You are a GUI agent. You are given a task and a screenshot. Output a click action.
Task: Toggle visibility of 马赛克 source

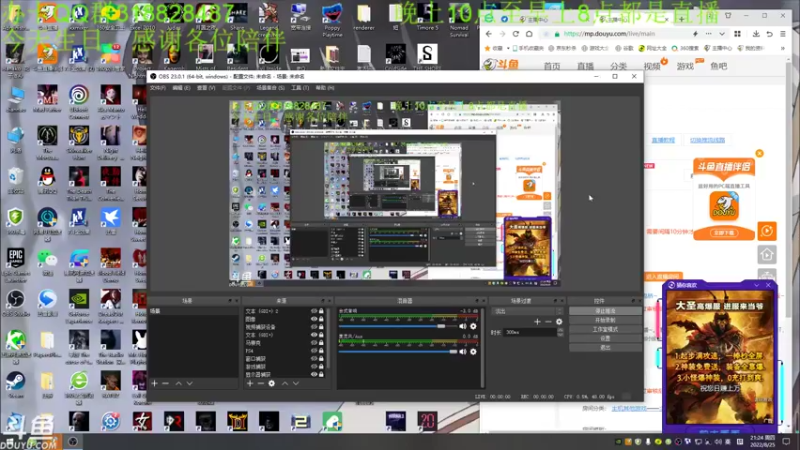314,343
